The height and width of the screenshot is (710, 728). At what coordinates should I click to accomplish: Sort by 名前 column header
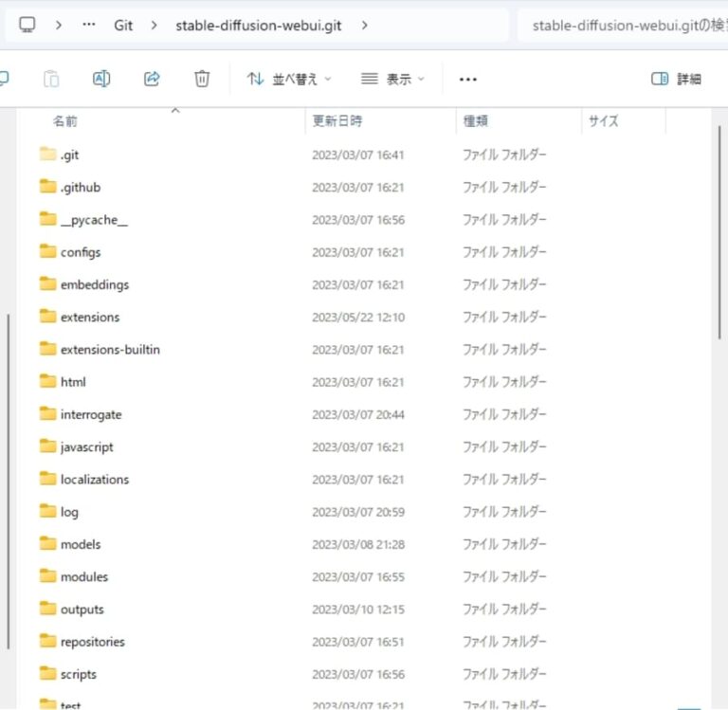click(x=65, y=121)
